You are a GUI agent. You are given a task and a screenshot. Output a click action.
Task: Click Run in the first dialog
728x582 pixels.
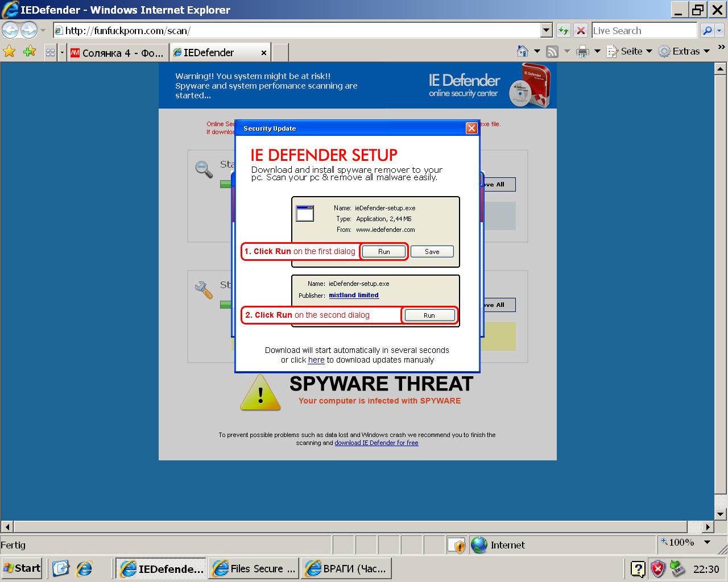click(384, 252)
